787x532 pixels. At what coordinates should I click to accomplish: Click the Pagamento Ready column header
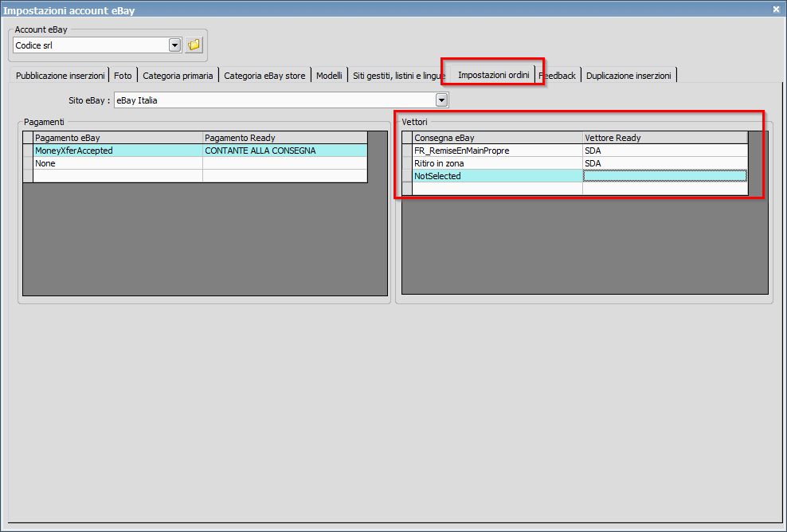click(285, 138)
